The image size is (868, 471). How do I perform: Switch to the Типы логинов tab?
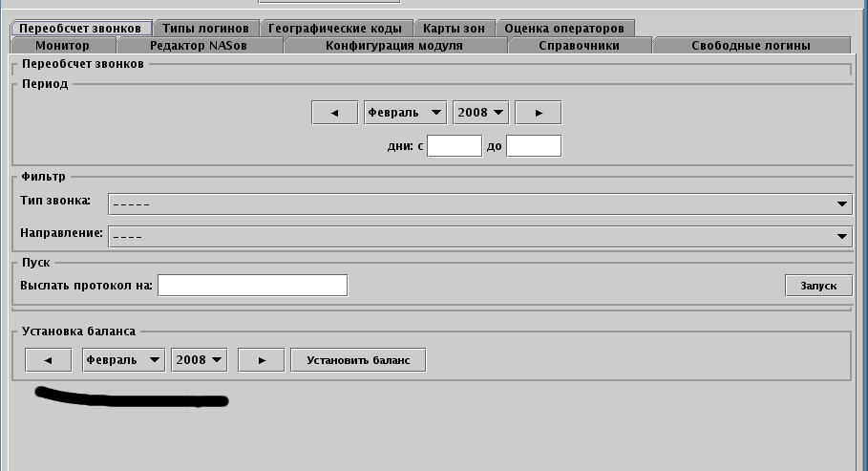(x=205, y=29)
